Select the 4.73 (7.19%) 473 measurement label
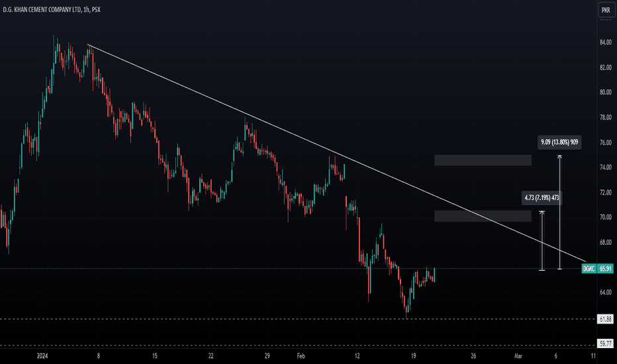Image resolution: width=617 pixels, height=364 pixels. (x=542, y=197)
